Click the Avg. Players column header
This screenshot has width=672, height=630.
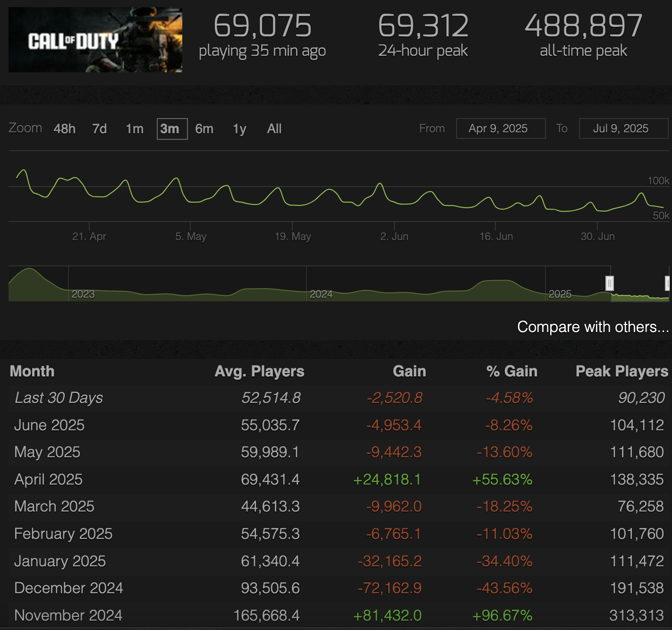click(x=259, y=371)
